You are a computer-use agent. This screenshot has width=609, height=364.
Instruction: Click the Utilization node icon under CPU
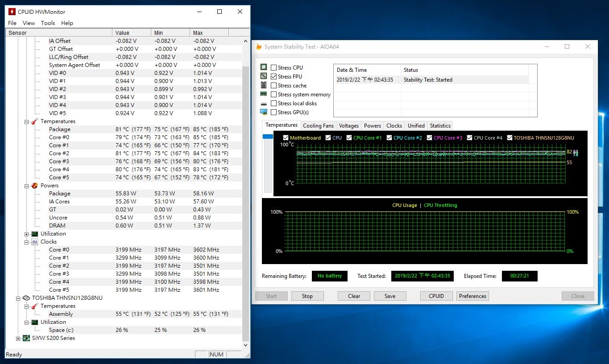pyautogui.click(x=34, y=234)
